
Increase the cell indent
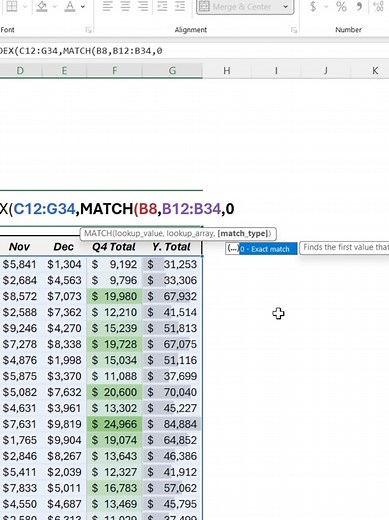[x=180, y=6]
